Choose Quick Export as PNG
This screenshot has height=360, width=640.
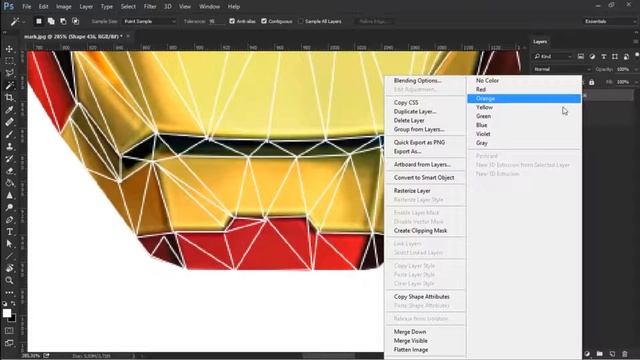coord(419,142)
